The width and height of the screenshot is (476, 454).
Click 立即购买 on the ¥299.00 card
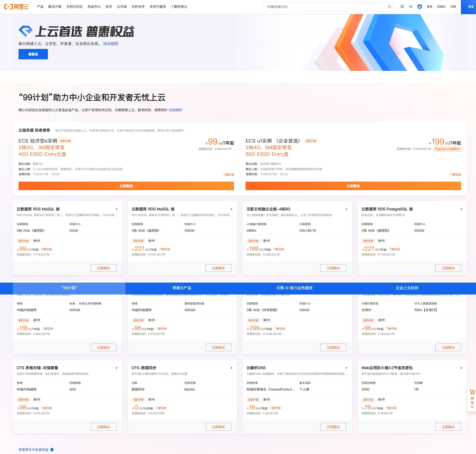333,348
